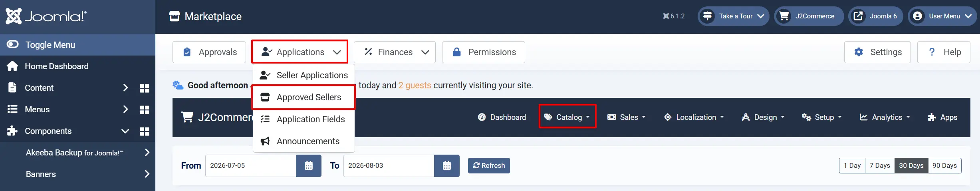The image size is (980, 191).
Task: Click the From date input field
Action: pyautogui.click(x=250, y=165)
